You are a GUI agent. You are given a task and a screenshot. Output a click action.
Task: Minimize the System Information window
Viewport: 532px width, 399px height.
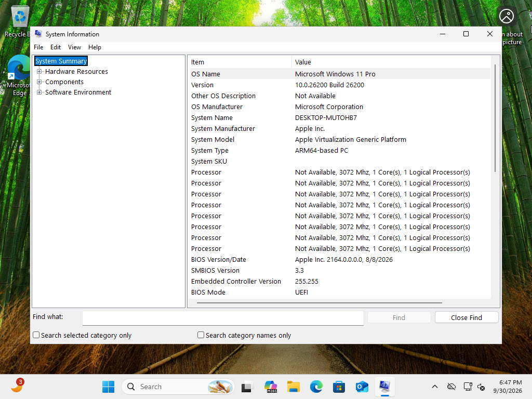point(443,34)
